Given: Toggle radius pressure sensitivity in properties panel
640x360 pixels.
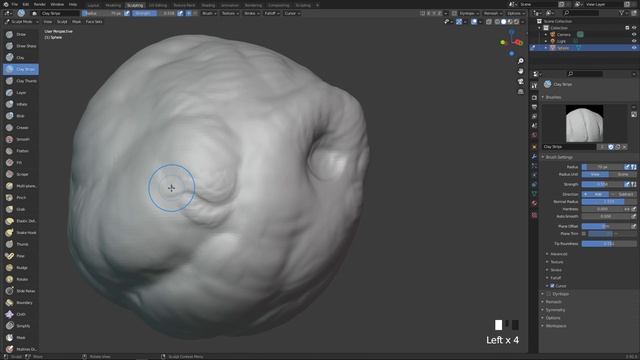Looking at the screenshot, I should point(627,167).
